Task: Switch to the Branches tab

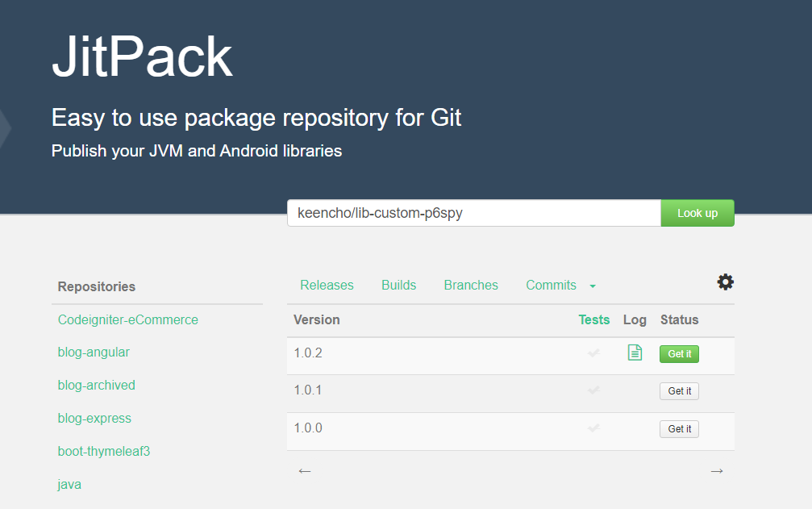Action: click(471, 285)
